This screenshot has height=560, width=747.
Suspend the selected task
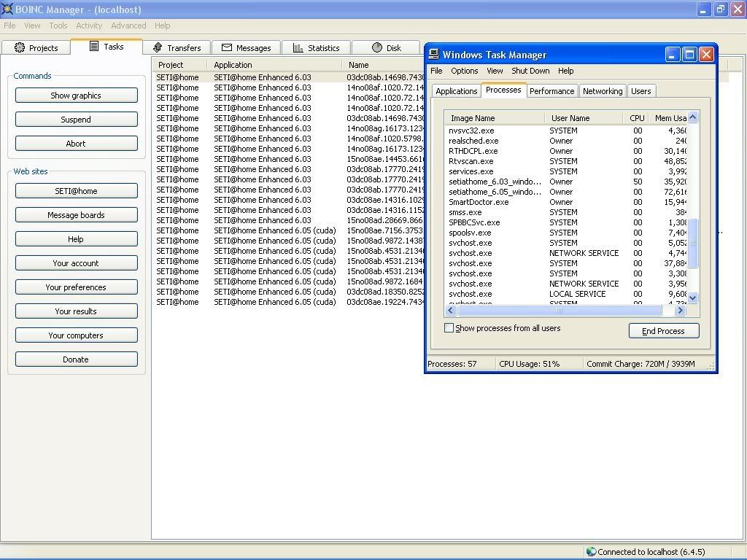coord(76,120)
